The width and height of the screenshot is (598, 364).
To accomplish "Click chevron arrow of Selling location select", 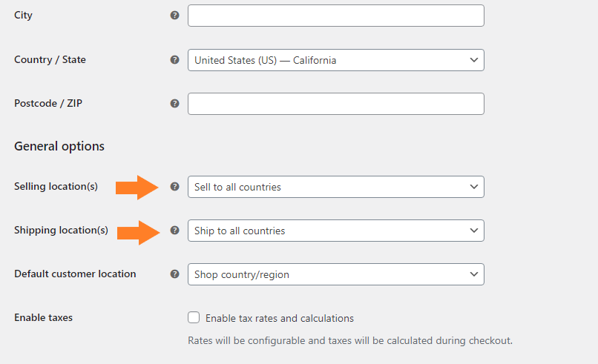I will (474, 187).
